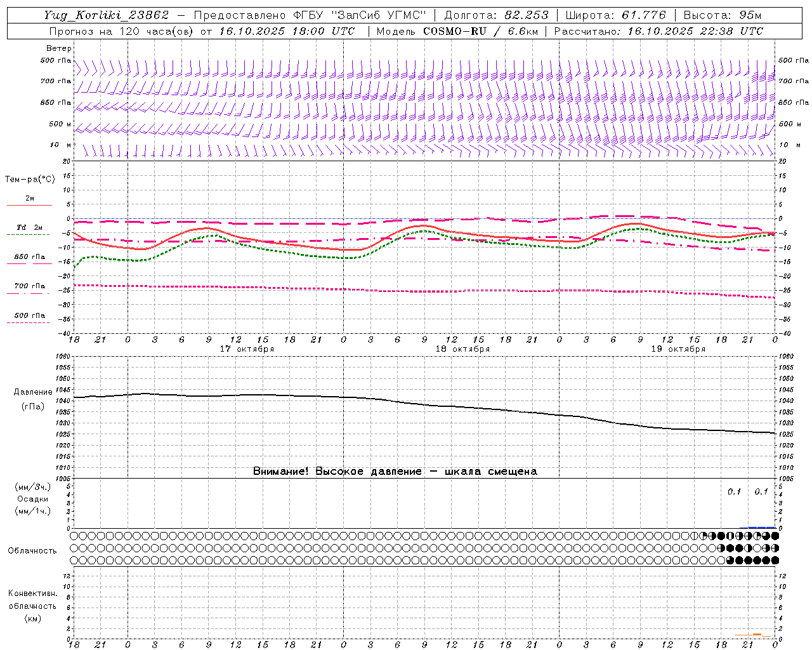Select the Осадки panel label

[33, 499]
